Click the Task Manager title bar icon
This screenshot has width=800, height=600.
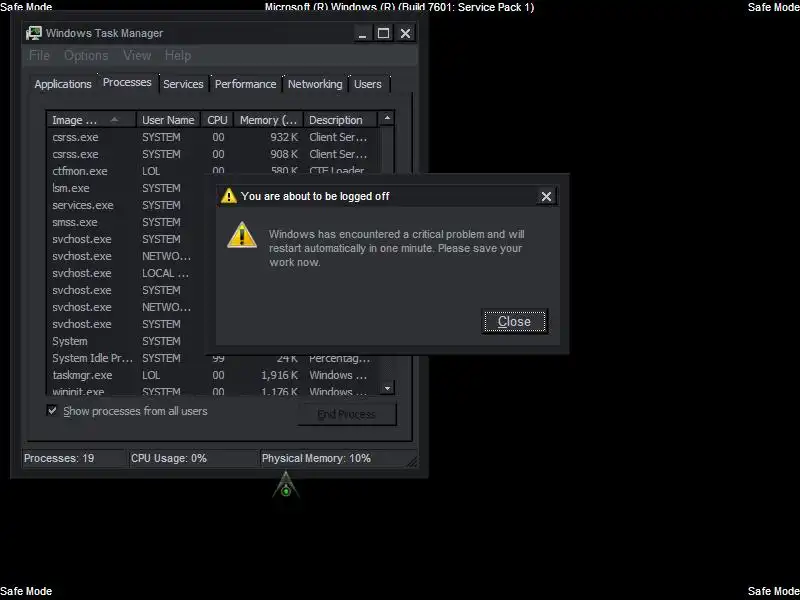pos(34,33)
